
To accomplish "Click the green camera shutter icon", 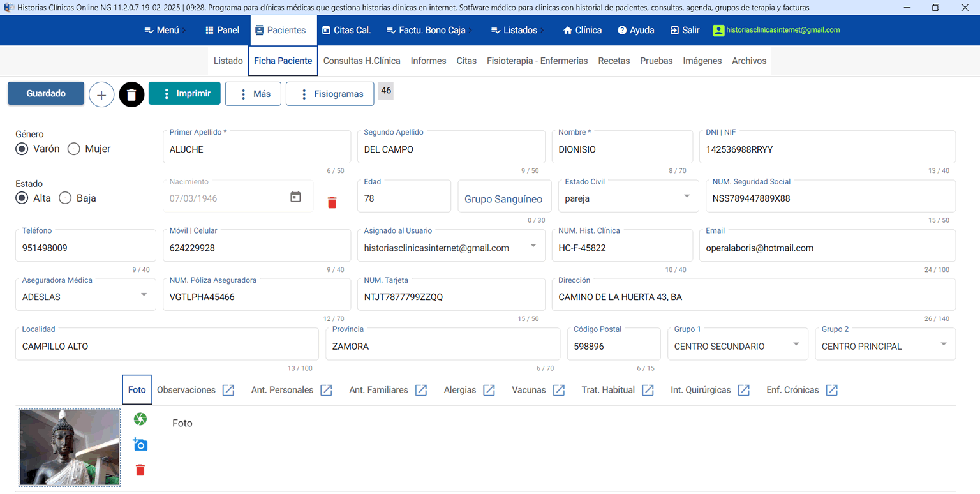I will (x=140, y=419).
